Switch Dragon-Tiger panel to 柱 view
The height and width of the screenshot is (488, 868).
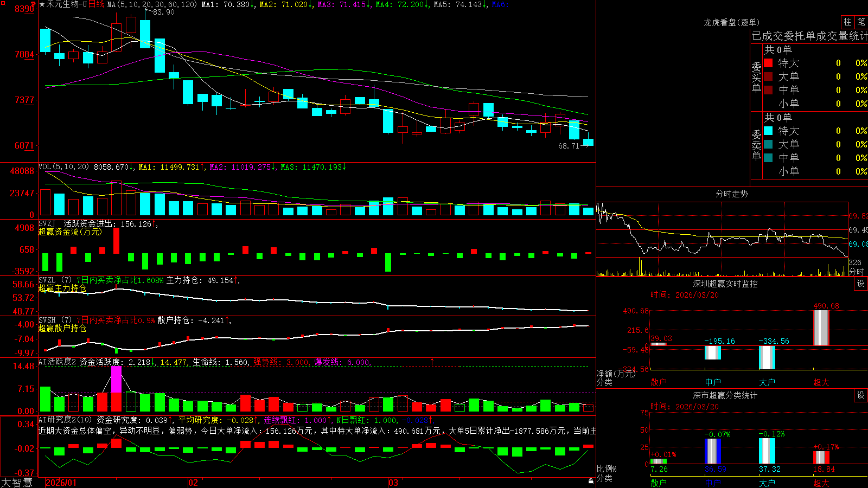(847, 22)
